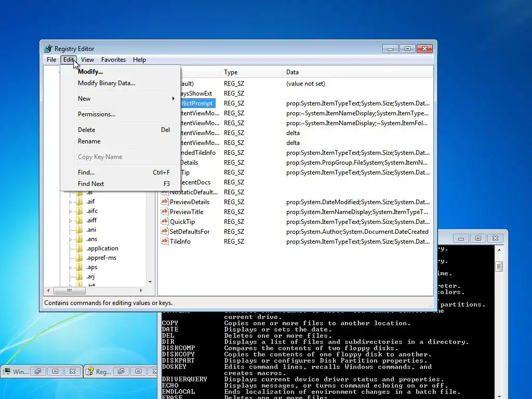This screenshot has width=532, height=399.
Task: Close the open Edit menu
Action: [69, 60]
